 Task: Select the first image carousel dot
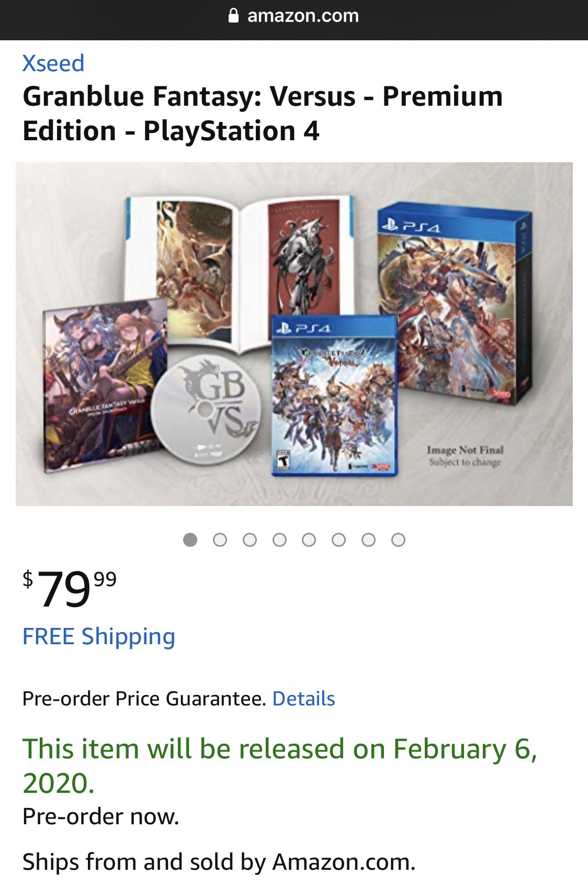pyautogui.click(x=190, y=540)
